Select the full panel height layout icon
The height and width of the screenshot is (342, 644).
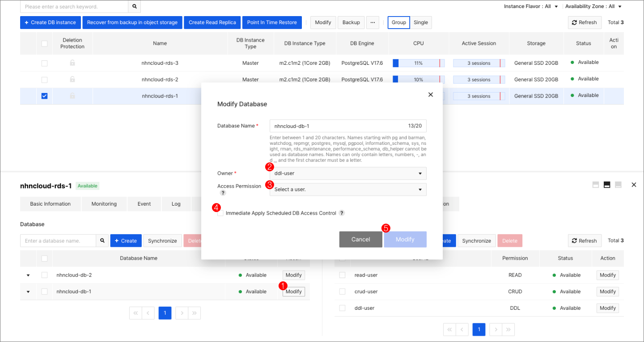(595, 184)
